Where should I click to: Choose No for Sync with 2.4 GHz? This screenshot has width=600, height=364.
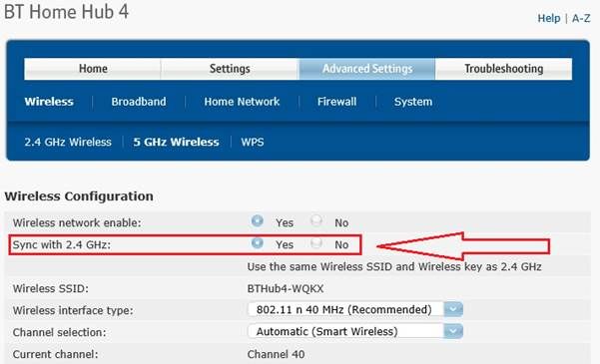pos(316,242)
